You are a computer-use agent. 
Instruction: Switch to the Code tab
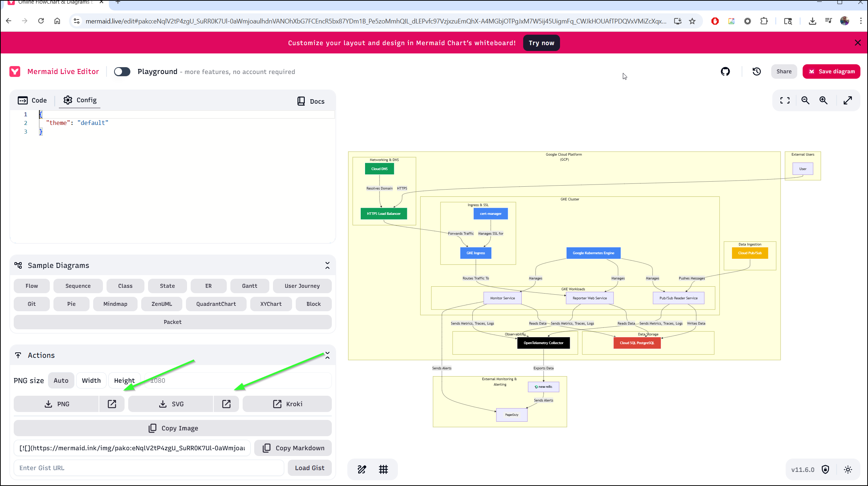[x=32, y=100]
